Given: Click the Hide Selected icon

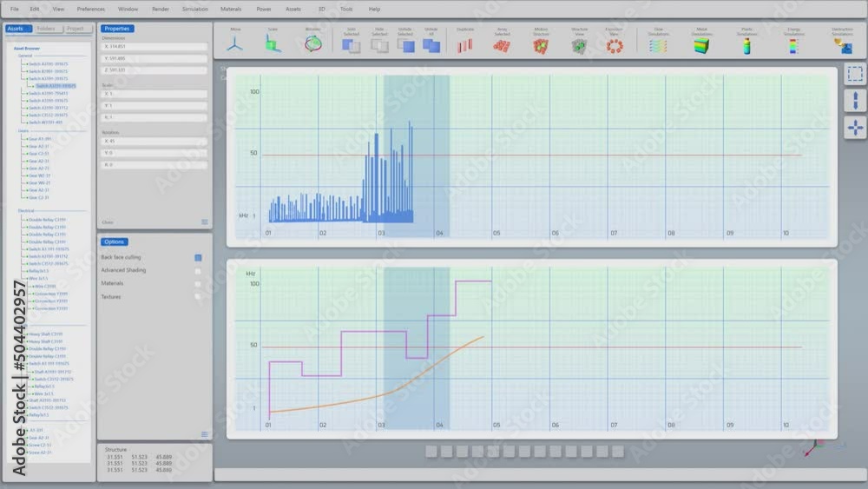Looking at the screenshot, I should click(x=380, y=45).
